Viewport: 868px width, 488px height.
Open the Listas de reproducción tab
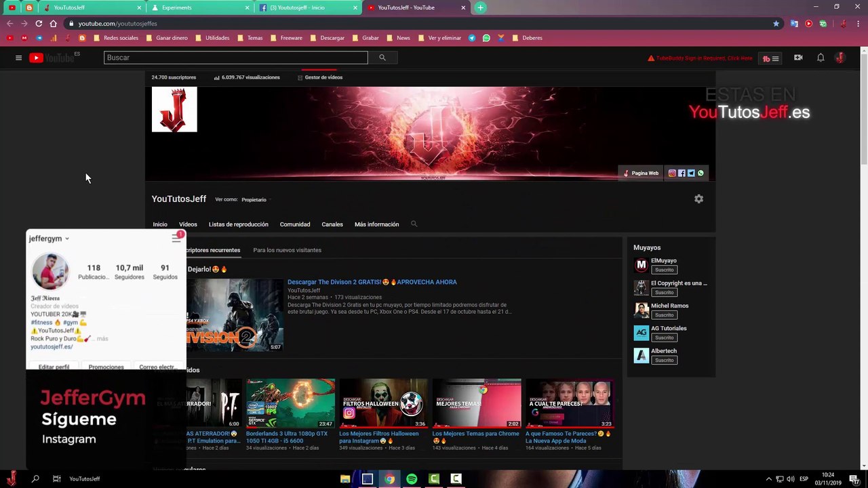[x=239, y=224]
